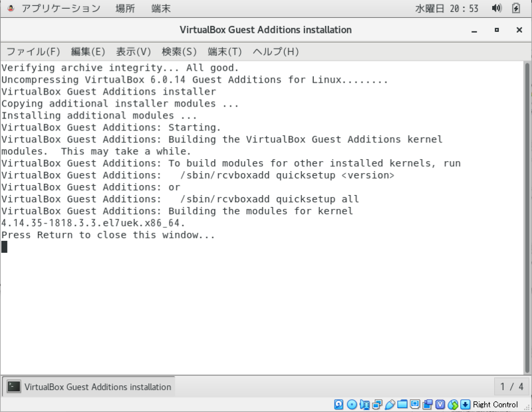The width and height of the screenshot is (532, 412).
Task: Click the USB devices status icon
Action: pos(390,404)
